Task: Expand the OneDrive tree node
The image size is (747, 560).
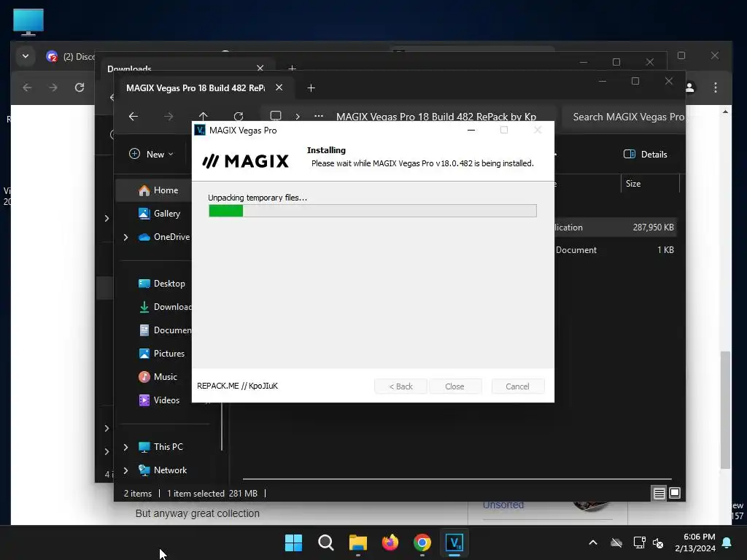Action: coord(125,237)
